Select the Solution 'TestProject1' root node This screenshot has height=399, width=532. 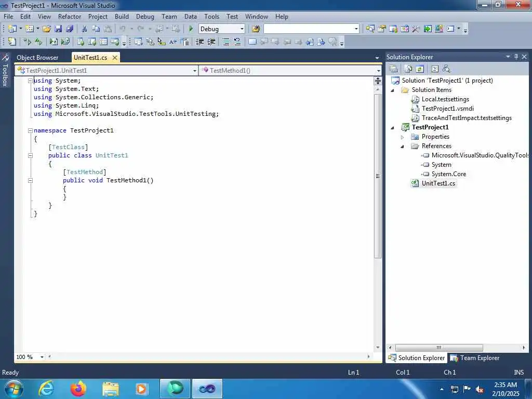447,81
